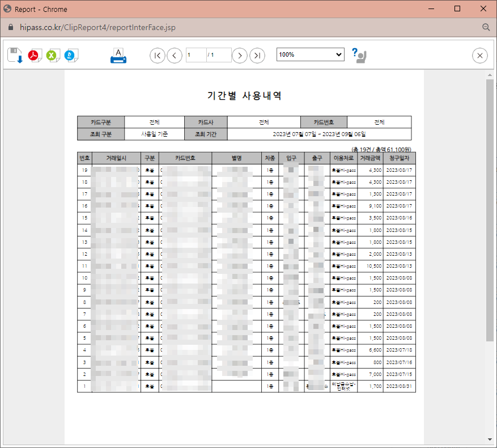
Task: Close the report viewer
Action: tap(479, 55)
